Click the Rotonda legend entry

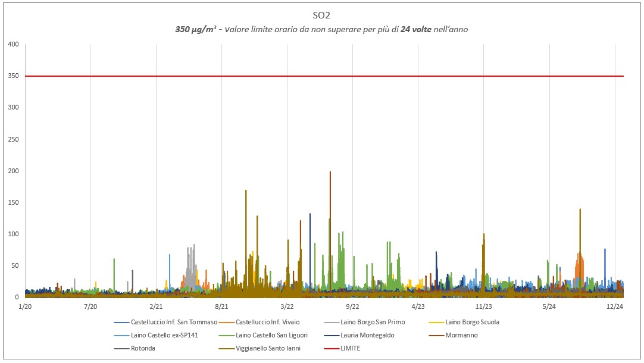pos(143,348)
